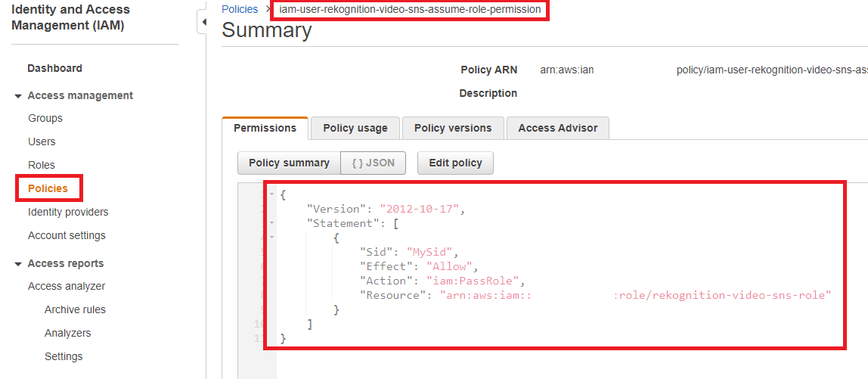Open Analyzers under Access analyzer

(x=67, y=333)
